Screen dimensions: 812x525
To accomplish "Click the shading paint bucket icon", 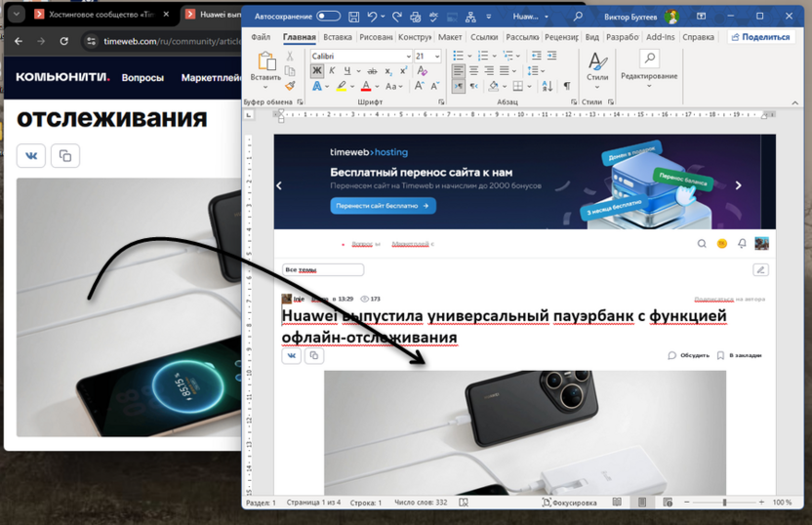I will [x=494, y=86].
